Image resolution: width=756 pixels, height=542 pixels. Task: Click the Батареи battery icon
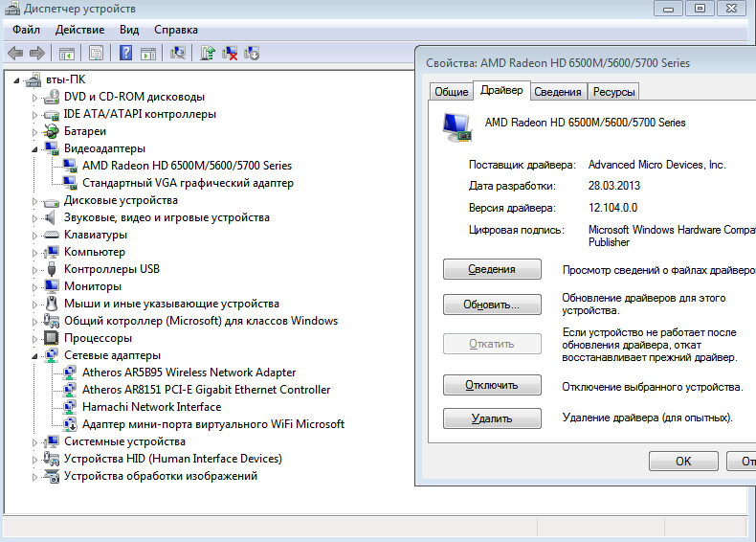(x=51, y=131)
